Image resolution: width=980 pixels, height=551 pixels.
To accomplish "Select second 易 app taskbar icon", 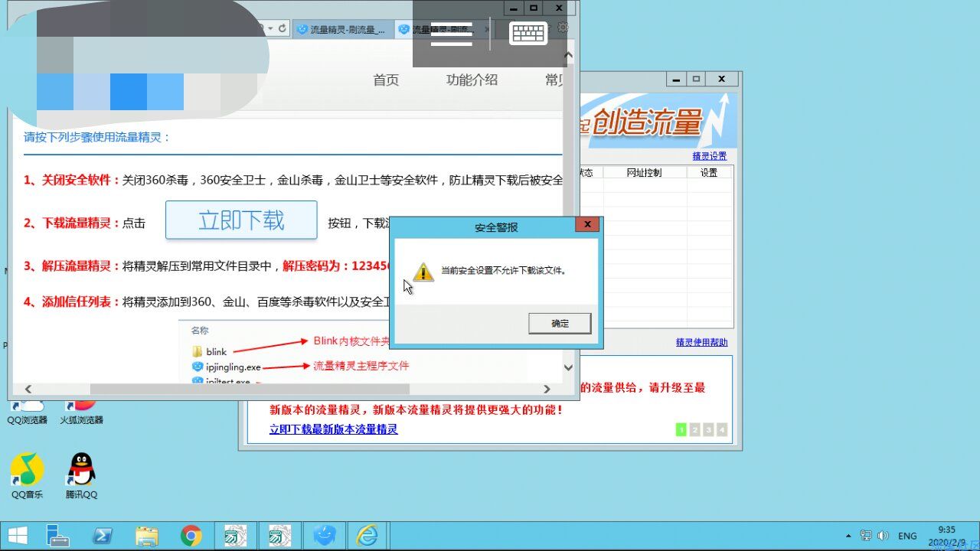I will 280,536.
